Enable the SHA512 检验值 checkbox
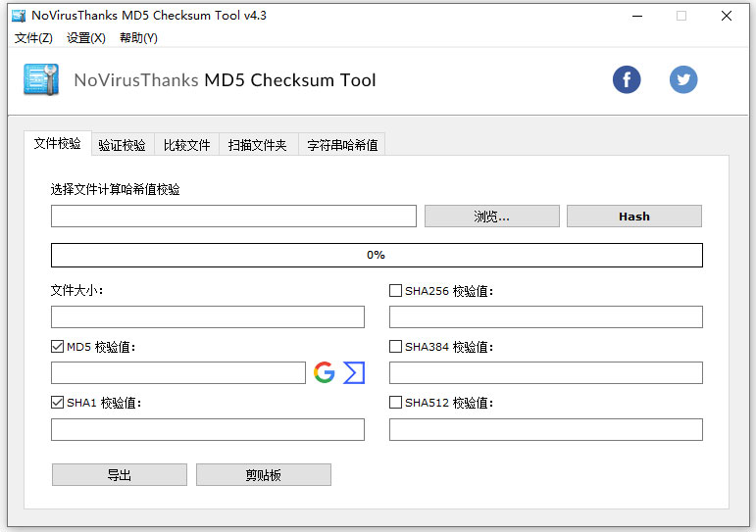The width and height of the screenshot is (756, 532). pos(395,403)
